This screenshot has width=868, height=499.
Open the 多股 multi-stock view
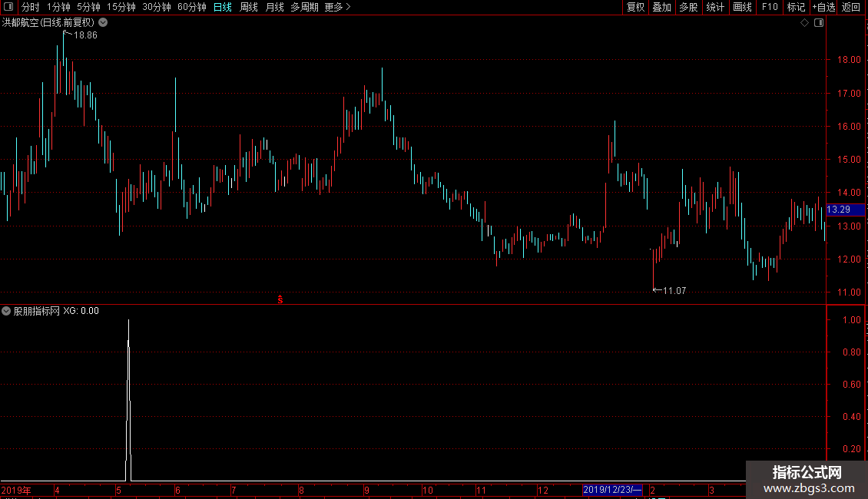click(x=689, y=7)
